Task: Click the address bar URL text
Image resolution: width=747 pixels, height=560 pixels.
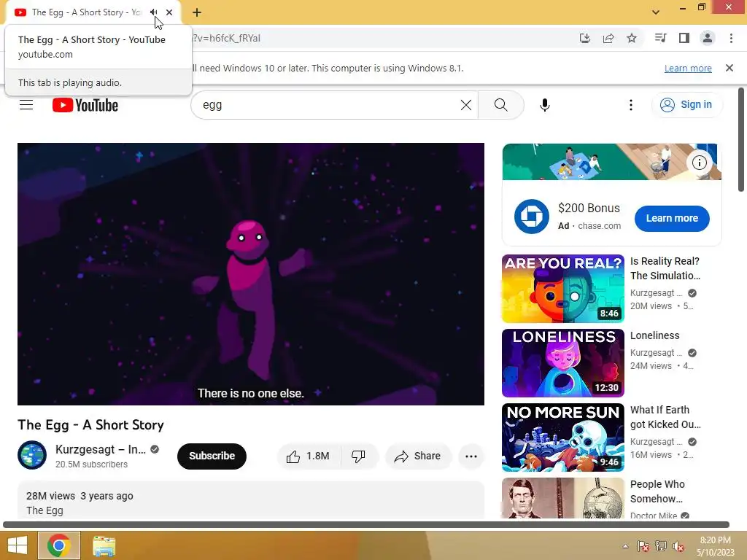Action: [x=227, y=38]
